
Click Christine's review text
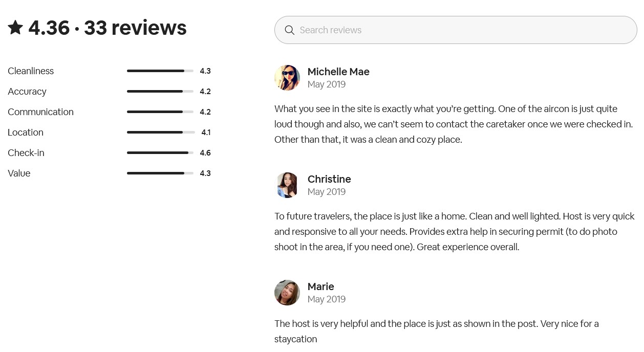[x=454, y=232]
